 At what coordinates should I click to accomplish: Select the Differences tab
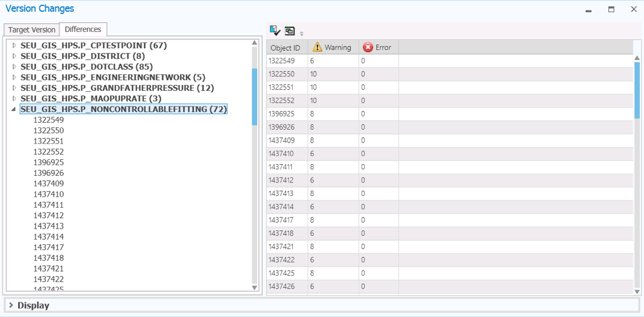point(83,30)
